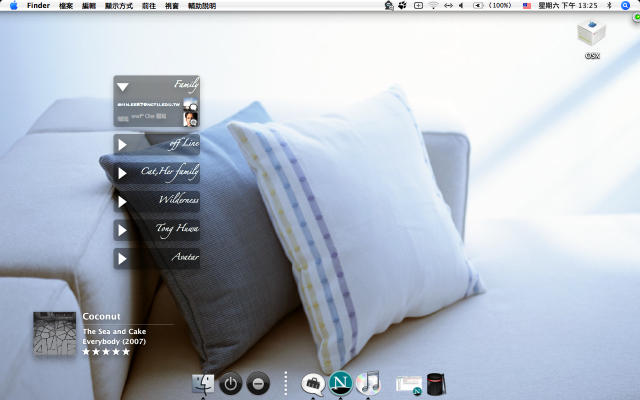Click the Everybody (2007) album text
This screenshot has height=400, width=640.
[114, 342]
